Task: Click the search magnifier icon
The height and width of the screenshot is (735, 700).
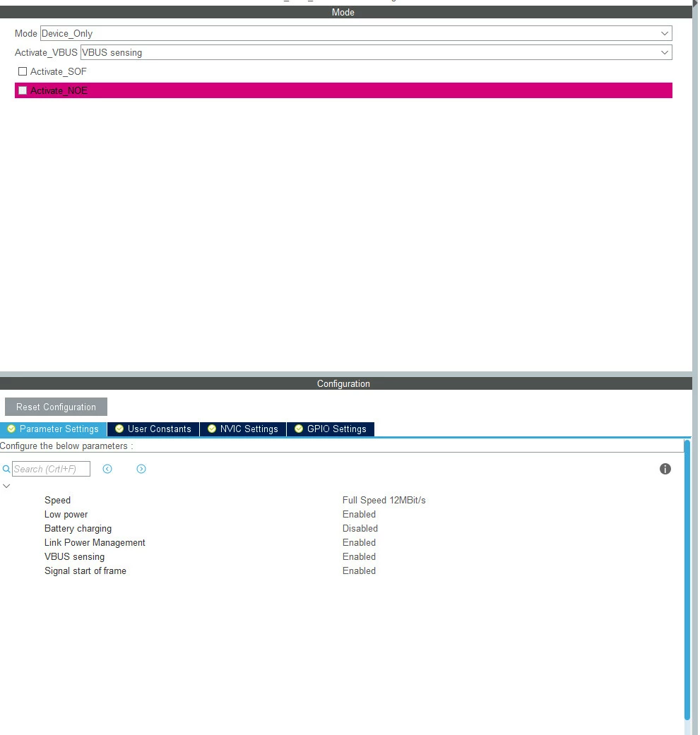Action: tap(6, 469)
